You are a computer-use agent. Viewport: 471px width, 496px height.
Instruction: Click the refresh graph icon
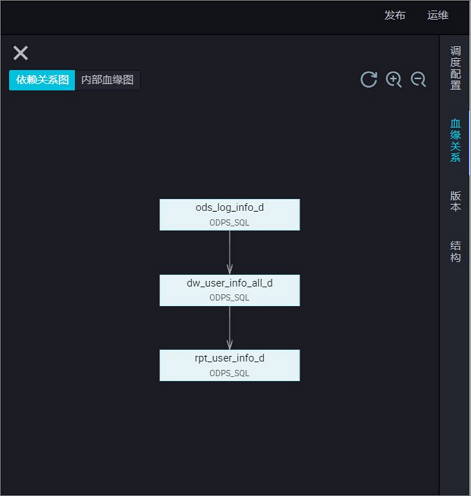tap(369, 80)
